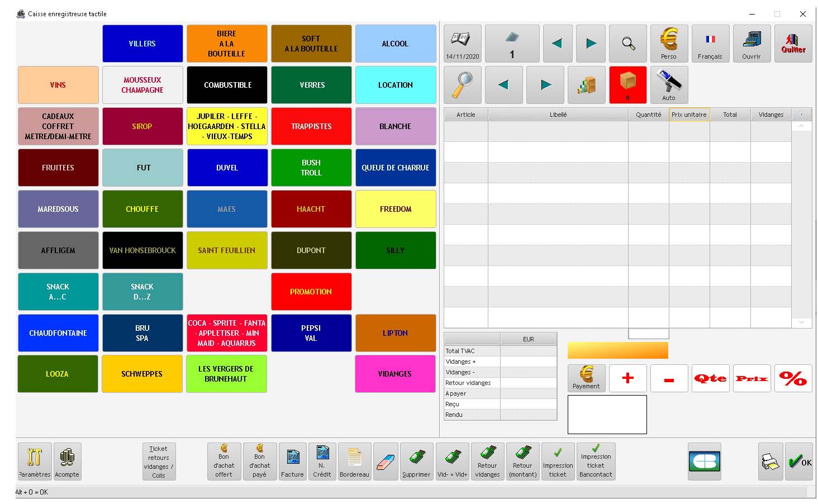Enable Impression ticket Bancontact option
Viewport: 818px width, 504px height.
596,462
